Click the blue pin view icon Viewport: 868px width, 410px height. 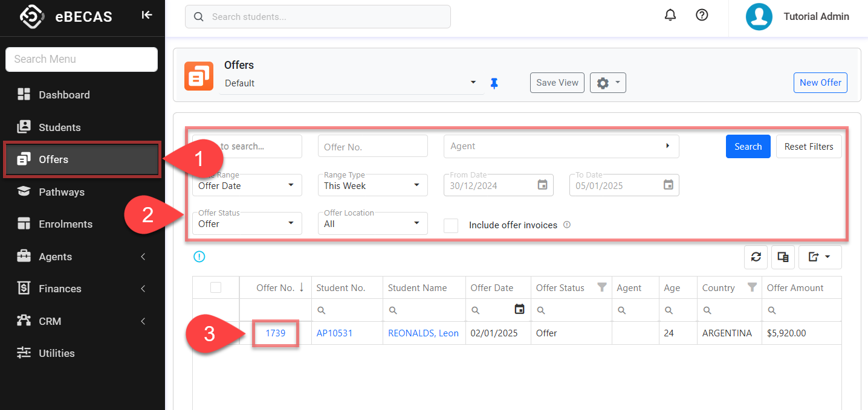point(494,83)
